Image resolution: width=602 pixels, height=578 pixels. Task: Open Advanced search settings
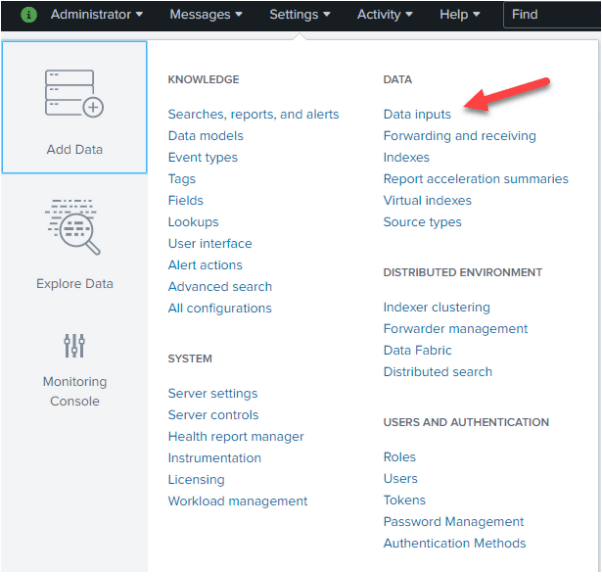(x=220, y=287)
